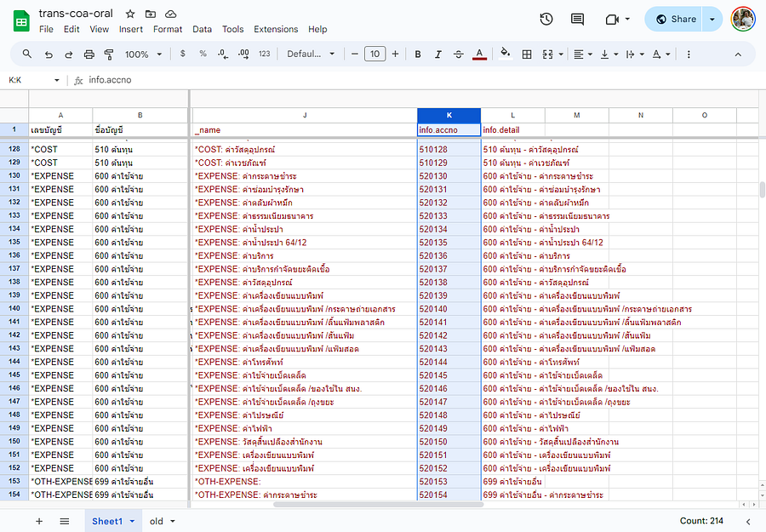Image resolution: width=766 pixels, height=532 pixels.
Task: Toggle italic formatting
Action: 438,54
